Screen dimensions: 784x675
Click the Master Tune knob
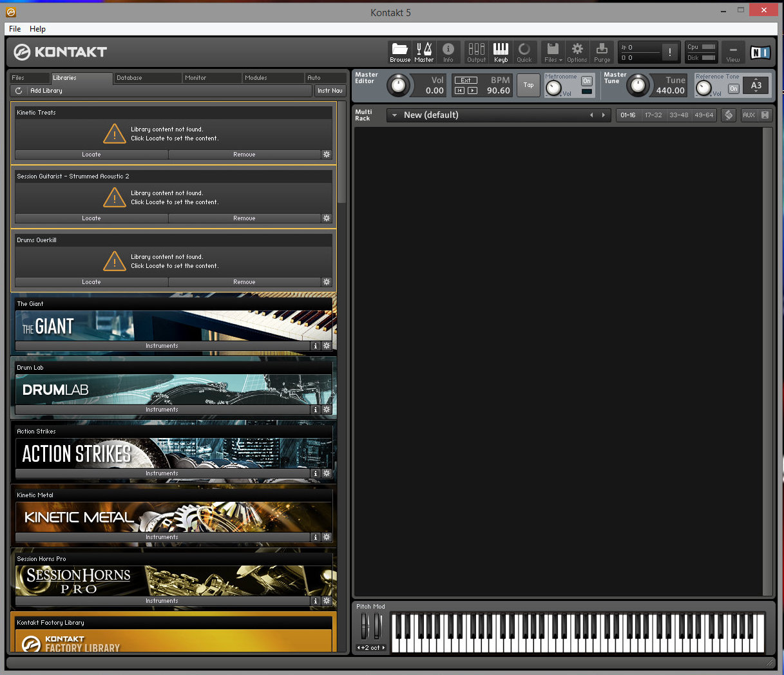click(x=637, y=85)
